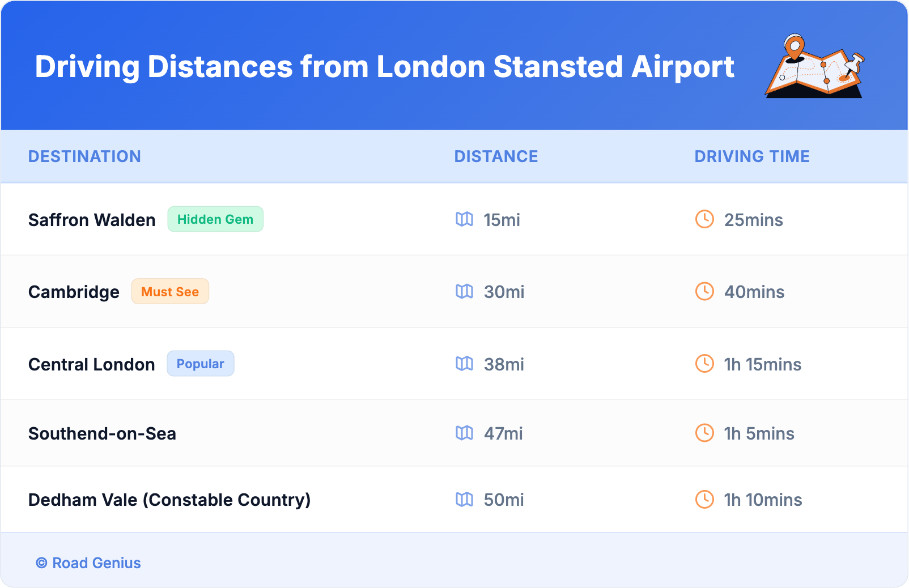Image resolution: width=909 pixels, height=588 pixels.
Task: Select the DESTINATION column header
Action: click(84, 156)
